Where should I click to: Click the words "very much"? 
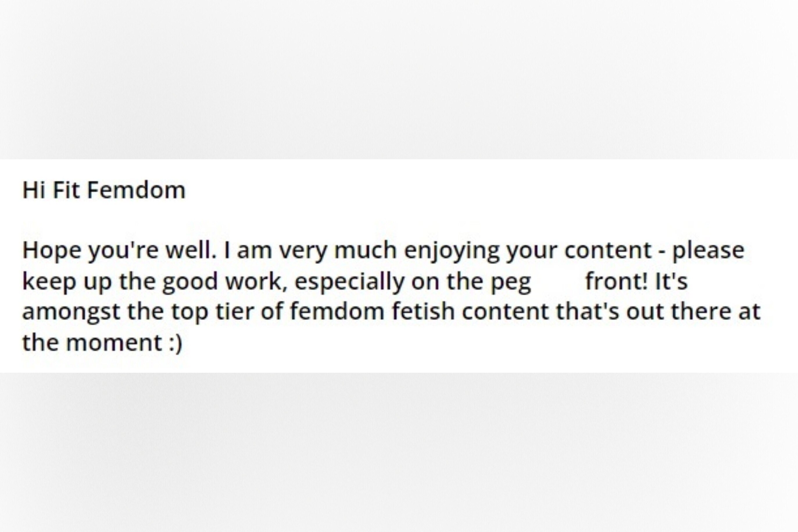click(x=338, y=250)
